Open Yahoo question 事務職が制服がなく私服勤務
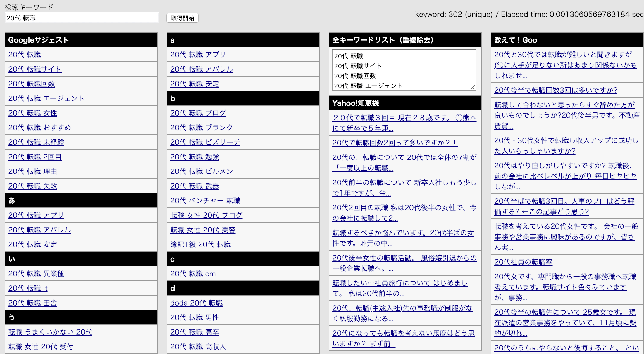Image resolution: width=644 pixels, height=354 pixels. 402,313
